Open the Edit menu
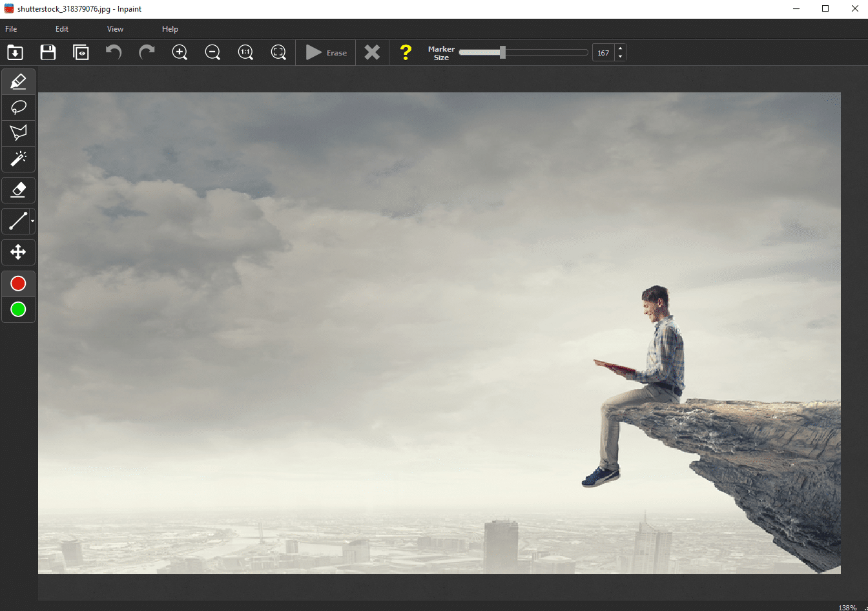 tap(61, 28)
